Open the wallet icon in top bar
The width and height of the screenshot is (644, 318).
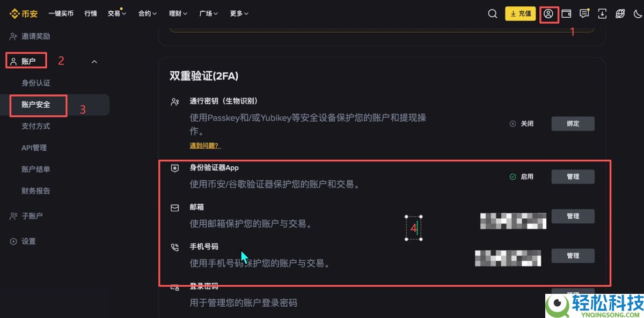pos(566,14)
